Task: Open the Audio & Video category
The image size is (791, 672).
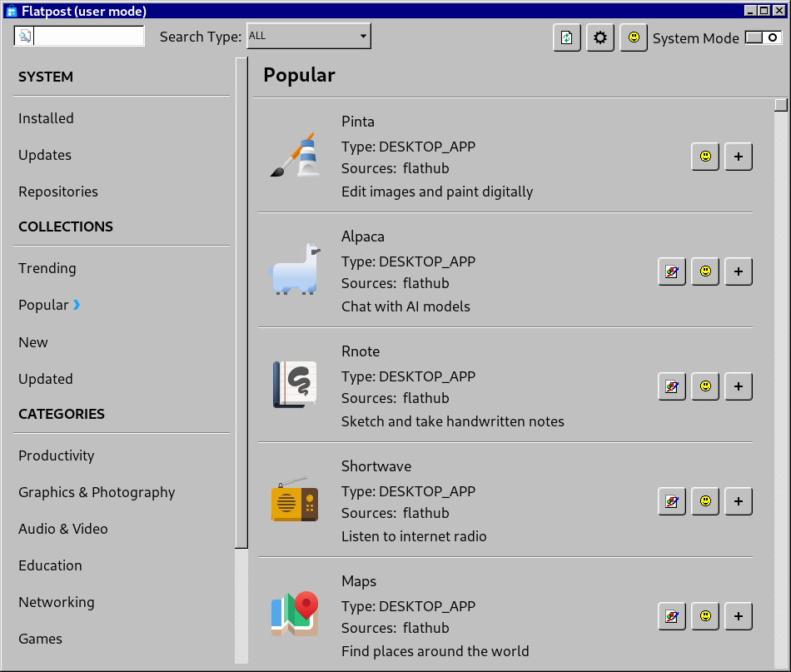Action: pos(63,529)
